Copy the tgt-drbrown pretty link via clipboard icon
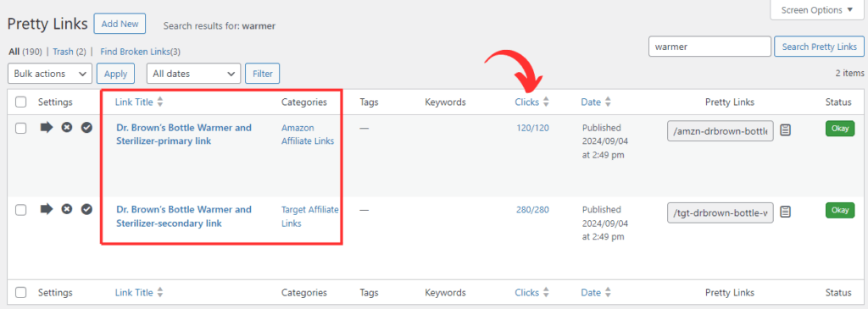 (x=786, y=211)
